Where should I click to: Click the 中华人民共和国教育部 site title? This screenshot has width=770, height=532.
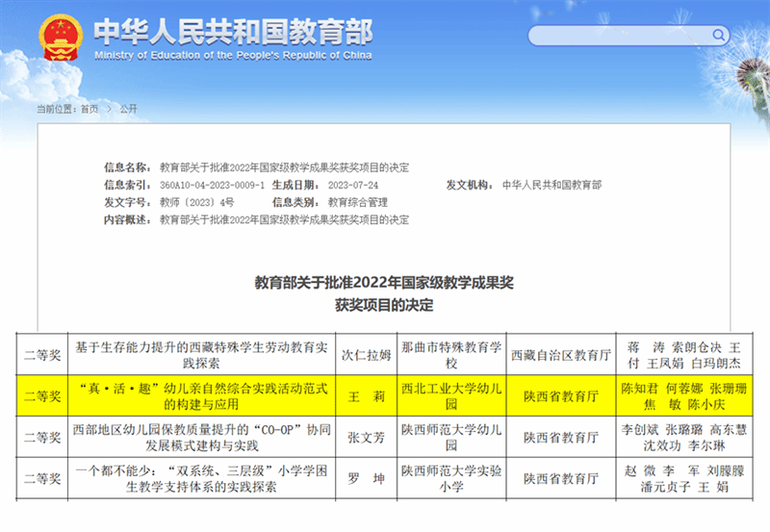tap(232, 32)
